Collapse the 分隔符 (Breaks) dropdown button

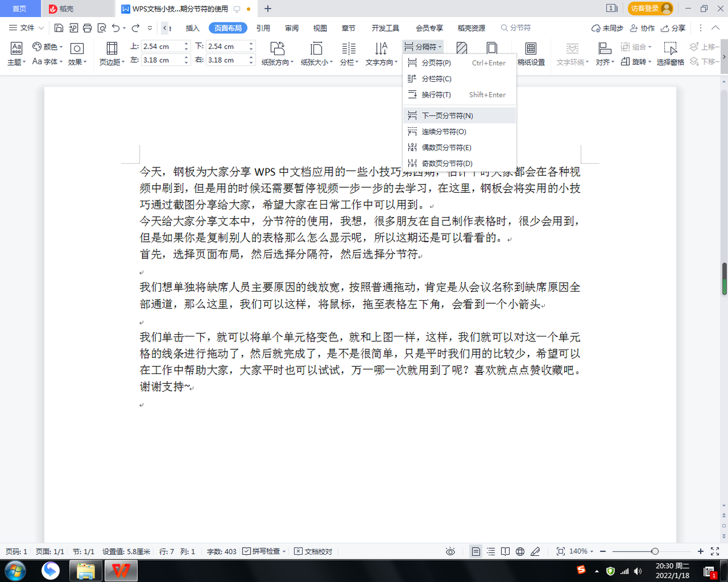tap(423, 47)
